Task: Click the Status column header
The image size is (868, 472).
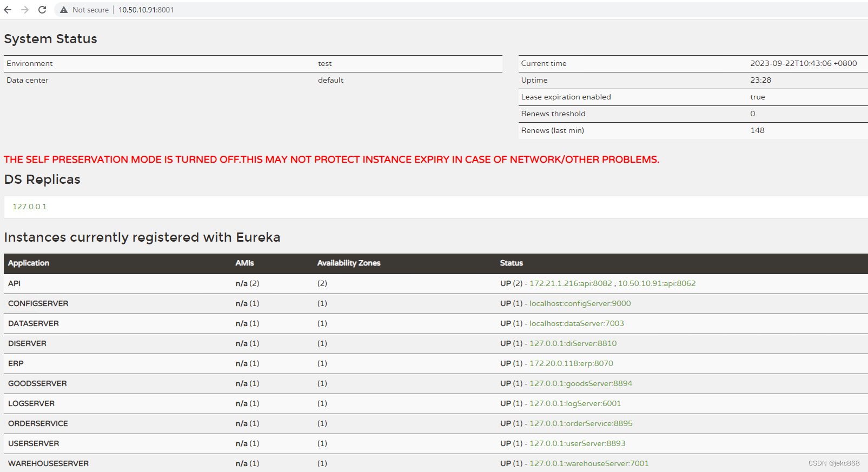Action: pos(511,263)
